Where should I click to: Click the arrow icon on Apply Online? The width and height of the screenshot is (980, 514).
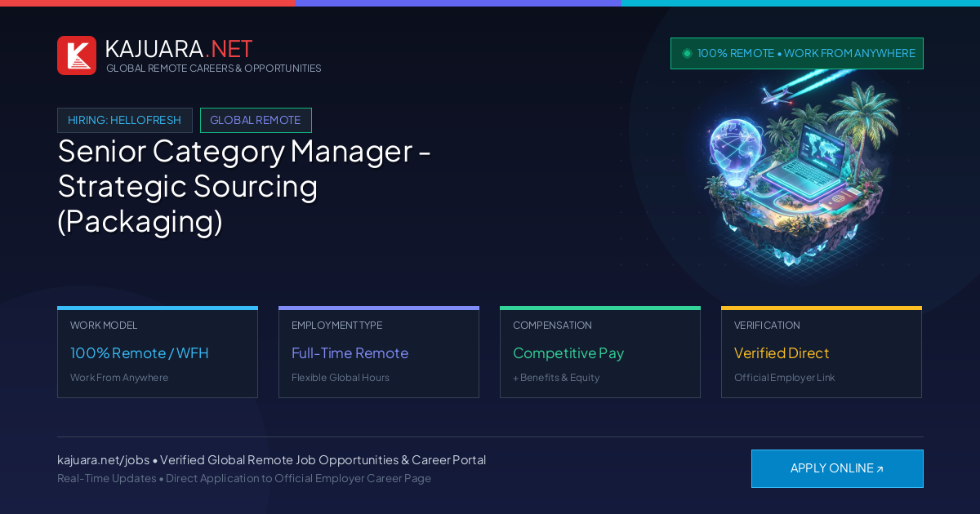(880, 469)
